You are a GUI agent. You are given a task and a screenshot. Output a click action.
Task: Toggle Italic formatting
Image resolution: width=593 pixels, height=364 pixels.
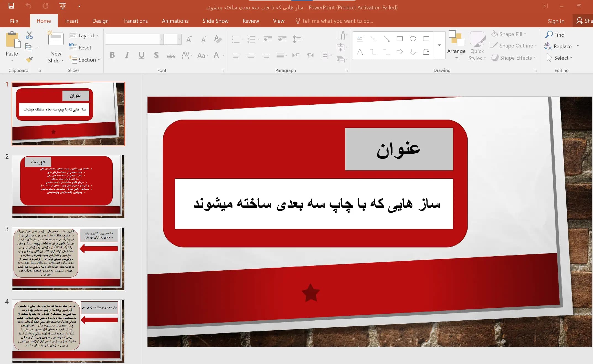(127, 55)
